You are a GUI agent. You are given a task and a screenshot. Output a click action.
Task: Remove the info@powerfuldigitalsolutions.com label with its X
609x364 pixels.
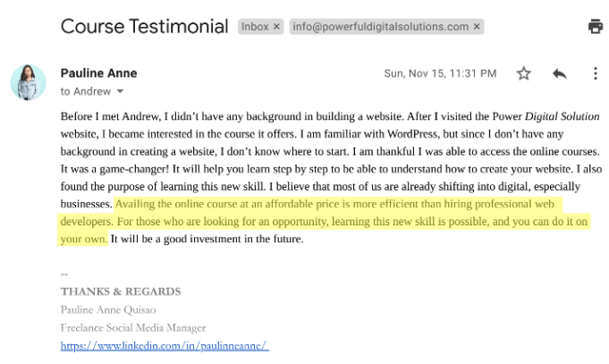click(478, 27)
